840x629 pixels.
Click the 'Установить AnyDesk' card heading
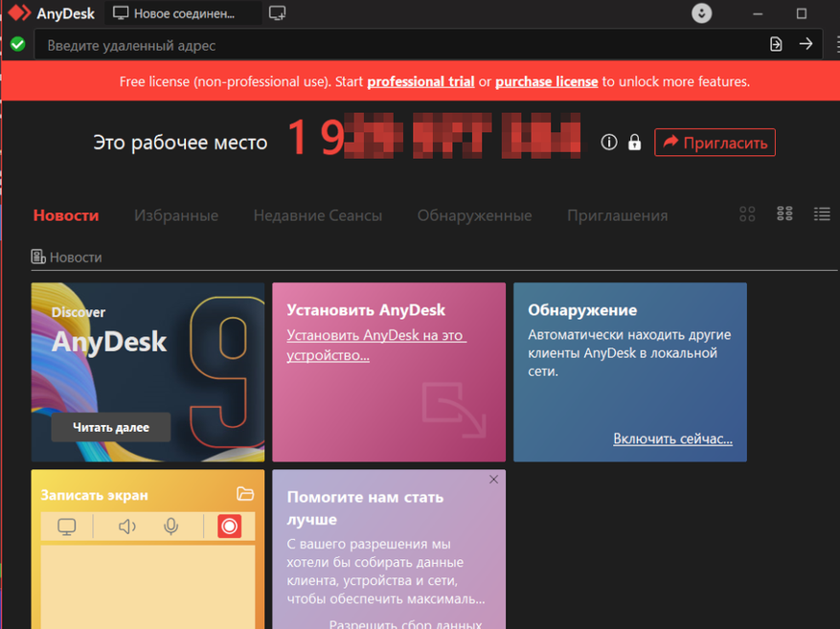(x=366, y=310)
